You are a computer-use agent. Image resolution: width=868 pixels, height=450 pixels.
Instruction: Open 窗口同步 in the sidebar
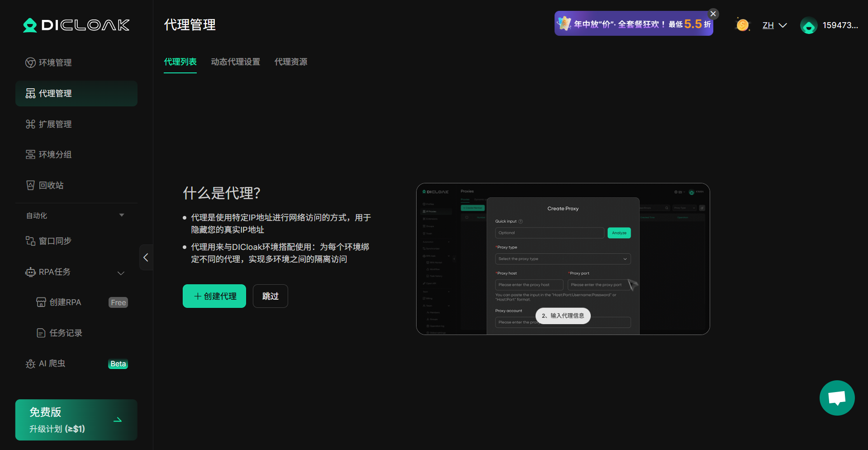(x=76, y=241)
